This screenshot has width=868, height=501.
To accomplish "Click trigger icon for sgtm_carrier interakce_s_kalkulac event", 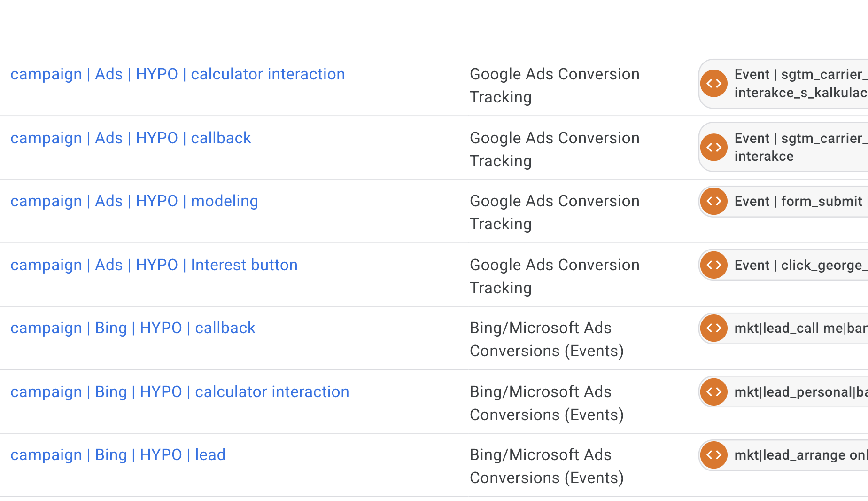I will (714, 84).
